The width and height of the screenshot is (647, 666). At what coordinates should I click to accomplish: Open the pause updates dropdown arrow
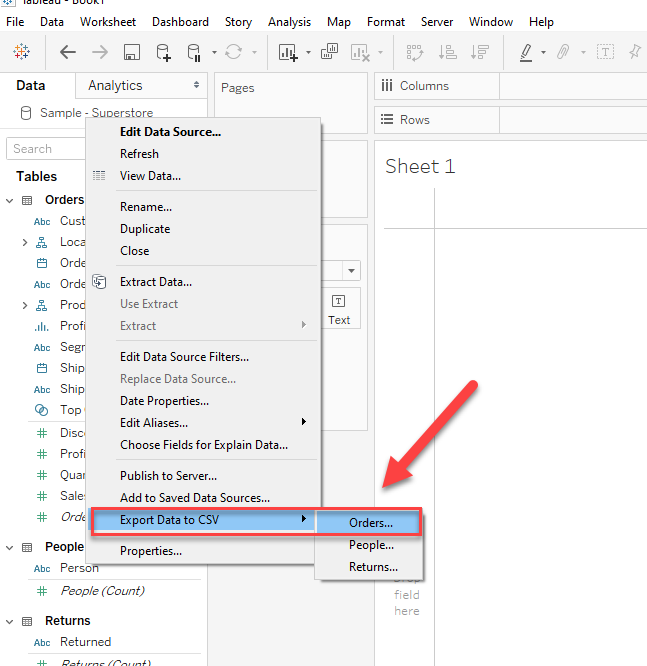pyautogui.click(x=214, y=53)
